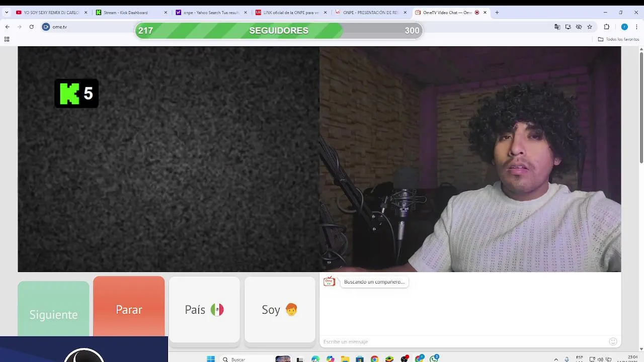Click the Escribe un mensaje field

click(463, 342)
